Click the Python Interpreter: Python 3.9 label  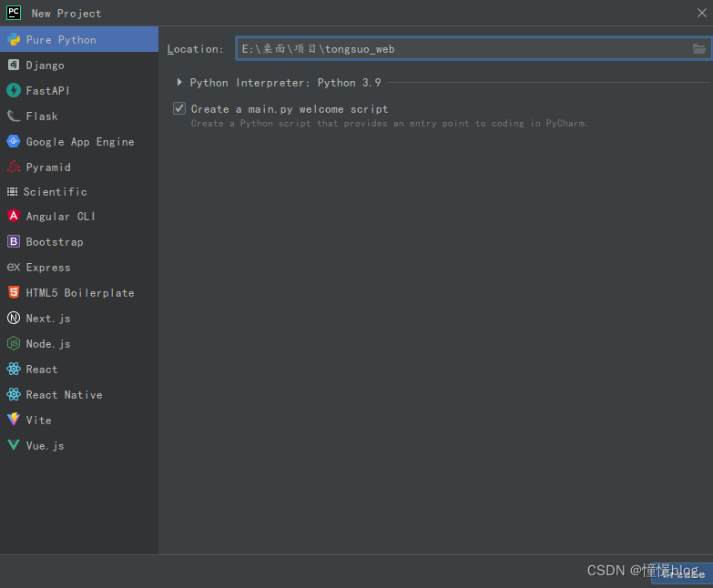(285, 83)
